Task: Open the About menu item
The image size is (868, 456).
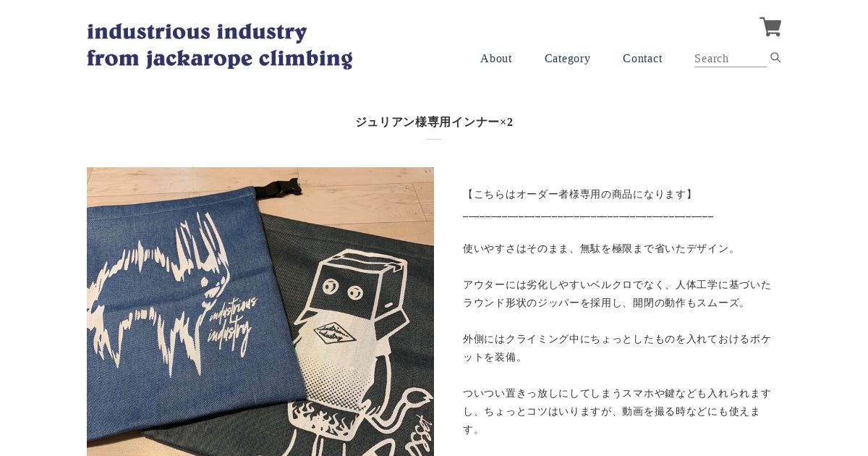Action: [x=496, y=59]
